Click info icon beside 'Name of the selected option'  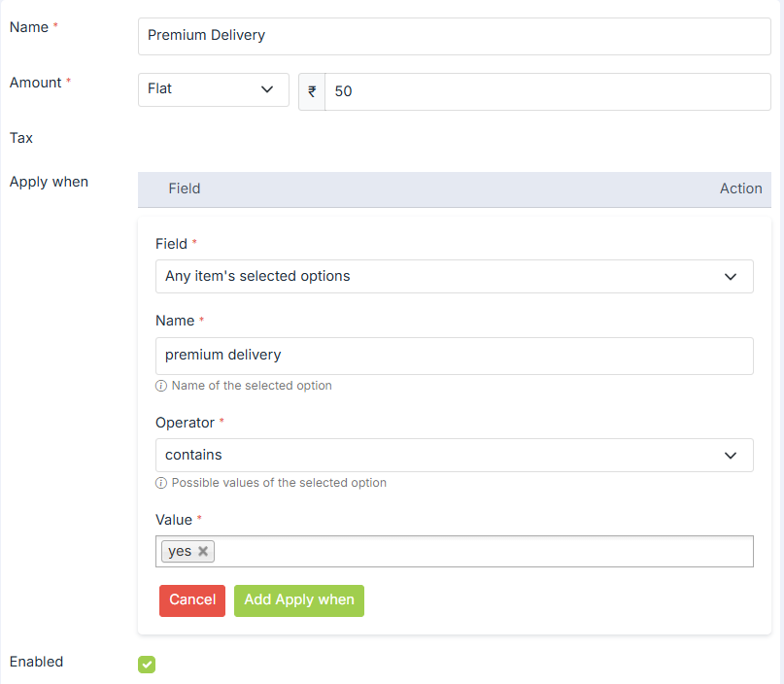click(161, 386)
